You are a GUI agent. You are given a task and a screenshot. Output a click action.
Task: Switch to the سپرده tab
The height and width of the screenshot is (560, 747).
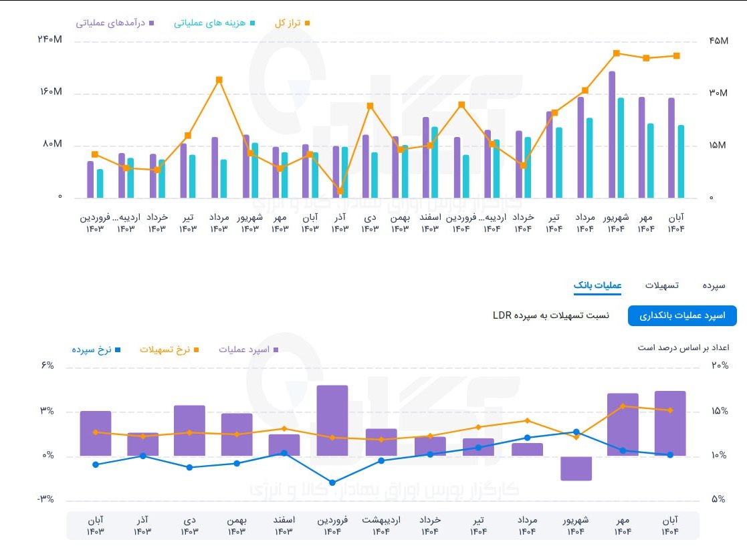pos(714,285)
